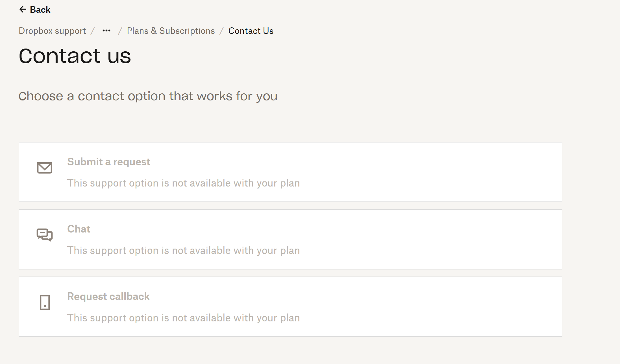Select the Submit a request card
This screenshot has height=364, width=620.
click(395, 172)
